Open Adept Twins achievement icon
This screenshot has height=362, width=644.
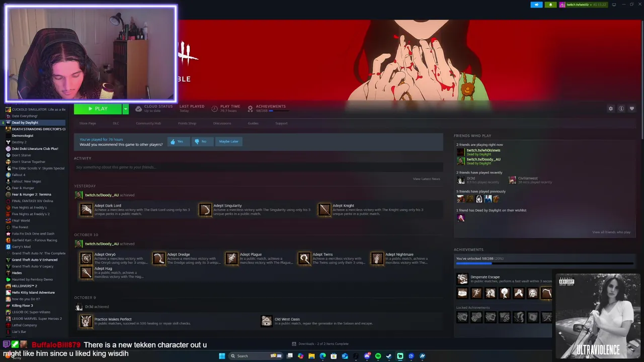[x=304, y=258]
